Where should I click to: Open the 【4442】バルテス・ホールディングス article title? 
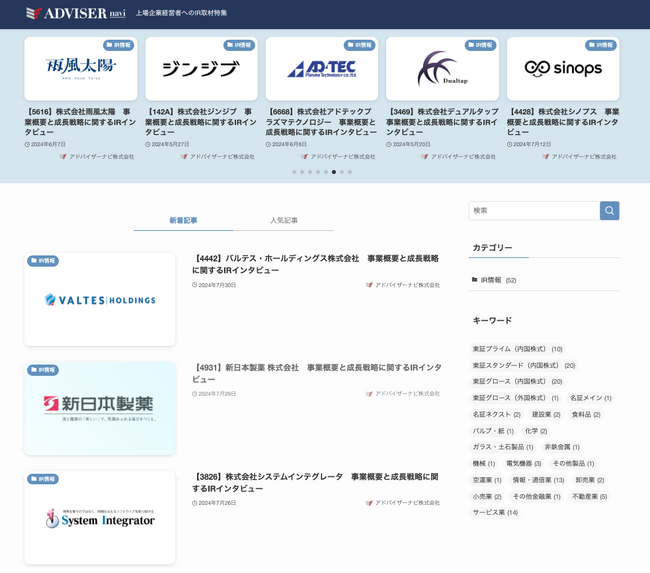point(315,264)
